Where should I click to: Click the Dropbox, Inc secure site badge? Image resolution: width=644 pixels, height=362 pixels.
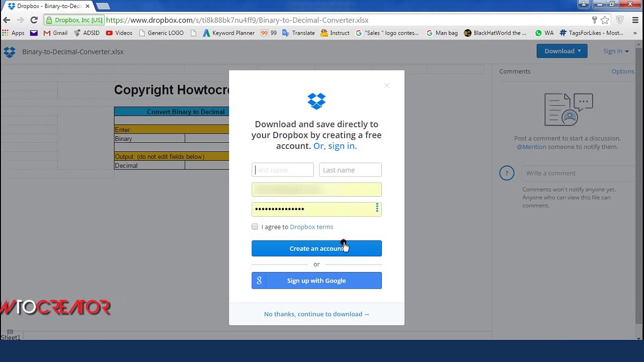74,20
